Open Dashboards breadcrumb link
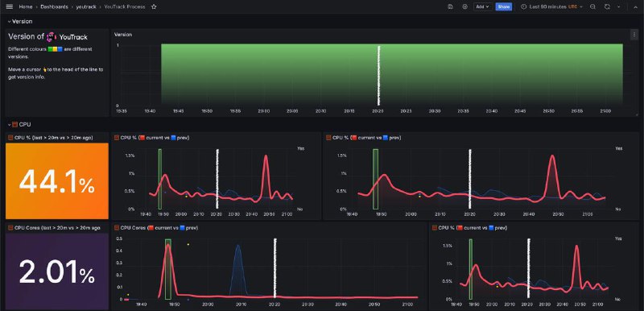This screenshot has height=311, width=644. [x=54, y=6]
